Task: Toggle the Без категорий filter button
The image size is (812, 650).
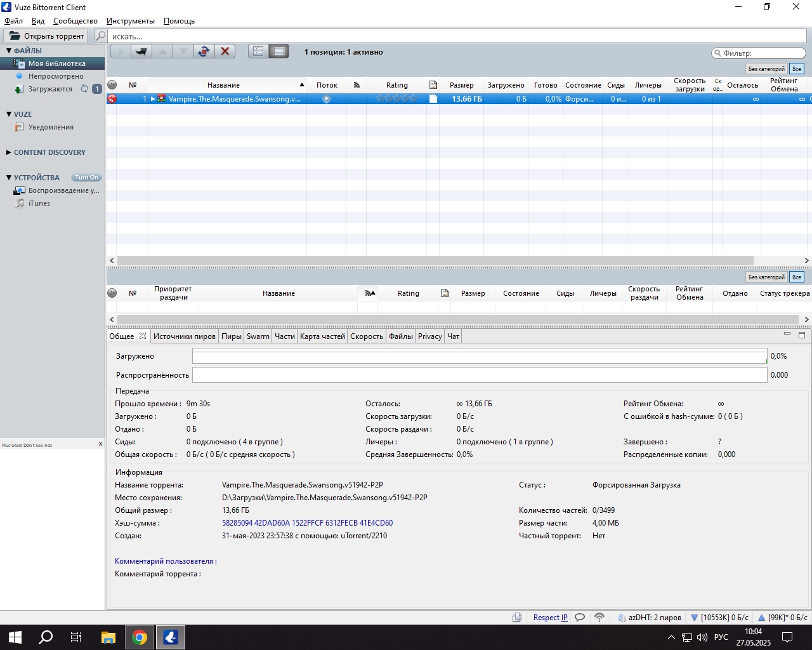Action: (x=766, y=69)
